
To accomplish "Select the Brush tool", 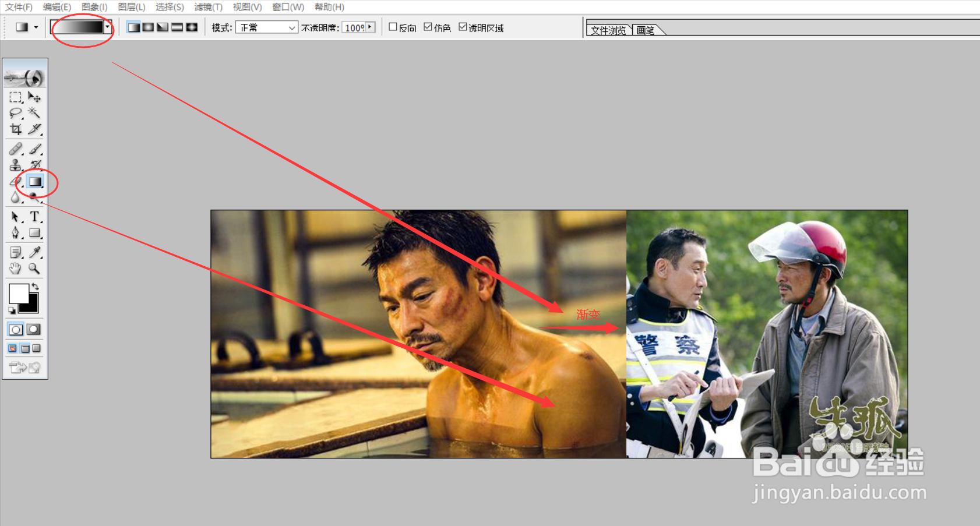I will tap(34, 149).
